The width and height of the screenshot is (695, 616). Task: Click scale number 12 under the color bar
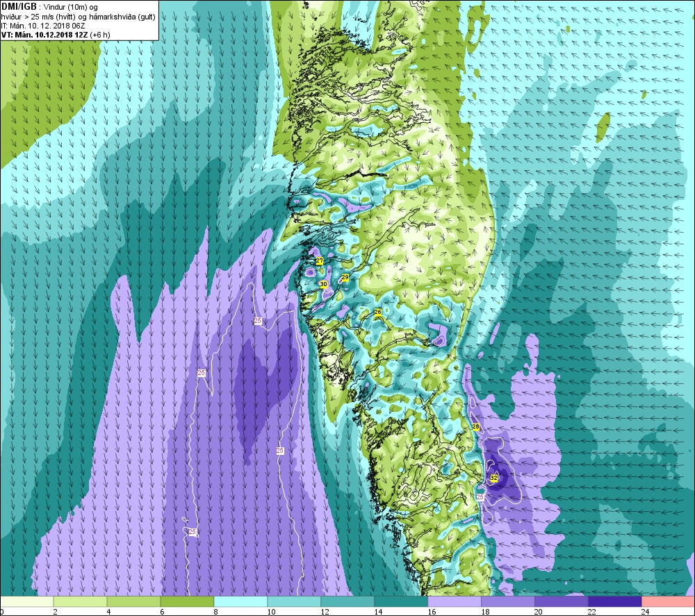(325, 612)
